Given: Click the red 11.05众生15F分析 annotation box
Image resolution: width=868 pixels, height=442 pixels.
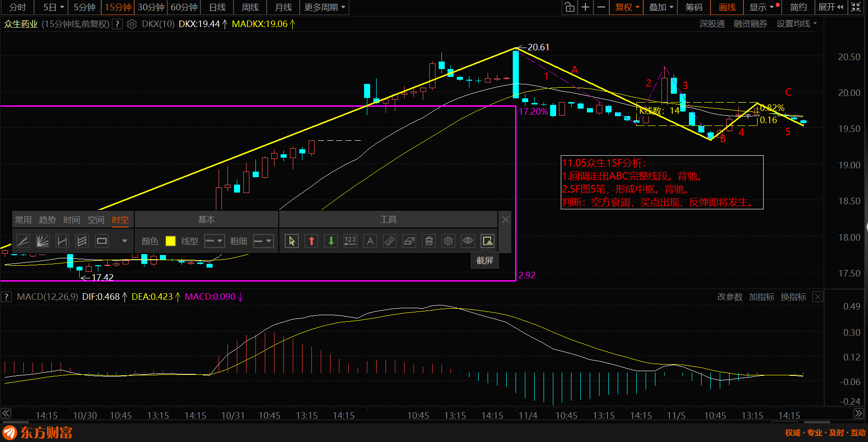Looking at the screenshot, I should [662, 182].
